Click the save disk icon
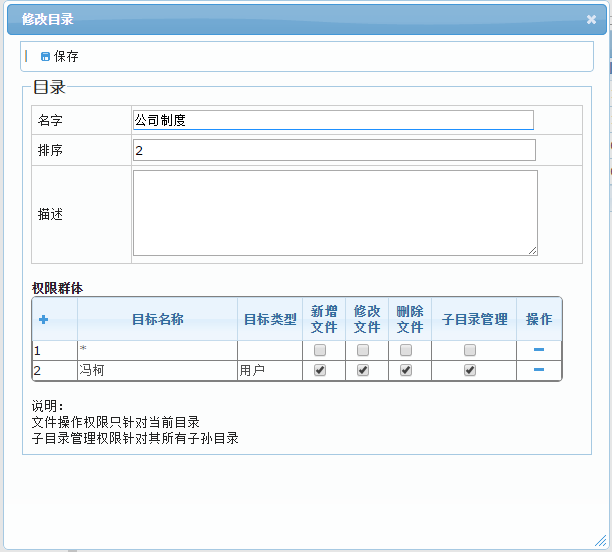Viewport: 612px width, 552px height. click(x=45, y=57)
